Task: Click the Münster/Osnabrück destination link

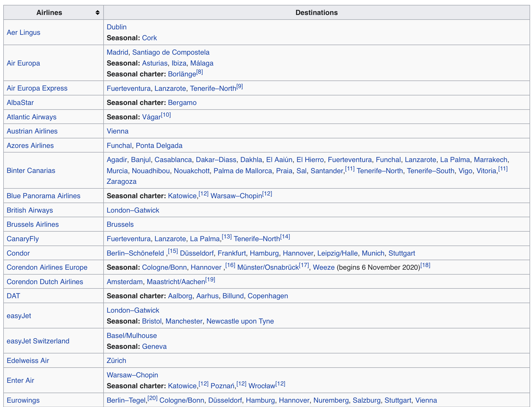Action: point(268,267)
